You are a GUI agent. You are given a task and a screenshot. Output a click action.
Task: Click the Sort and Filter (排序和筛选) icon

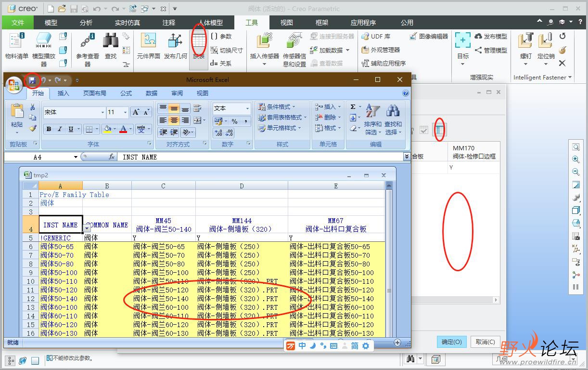[372, 119]
